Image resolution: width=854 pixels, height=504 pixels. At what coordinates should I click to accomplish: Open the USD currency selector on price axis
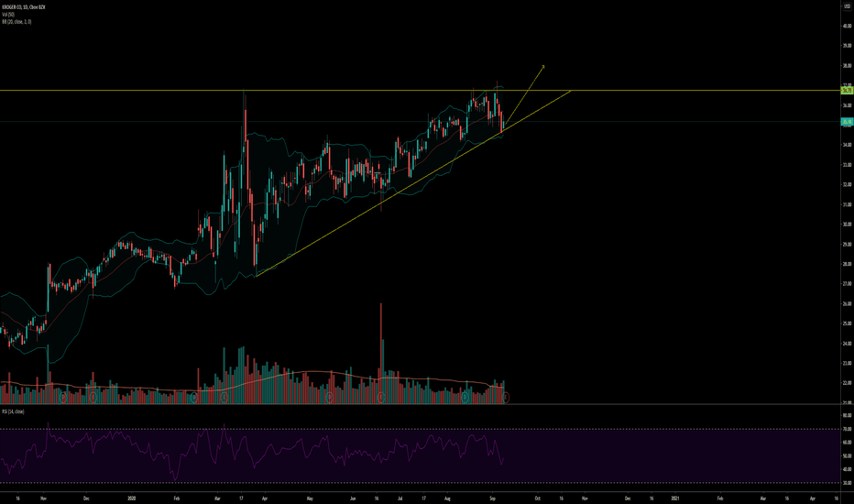pyautogui.click(x=847, y=5)
